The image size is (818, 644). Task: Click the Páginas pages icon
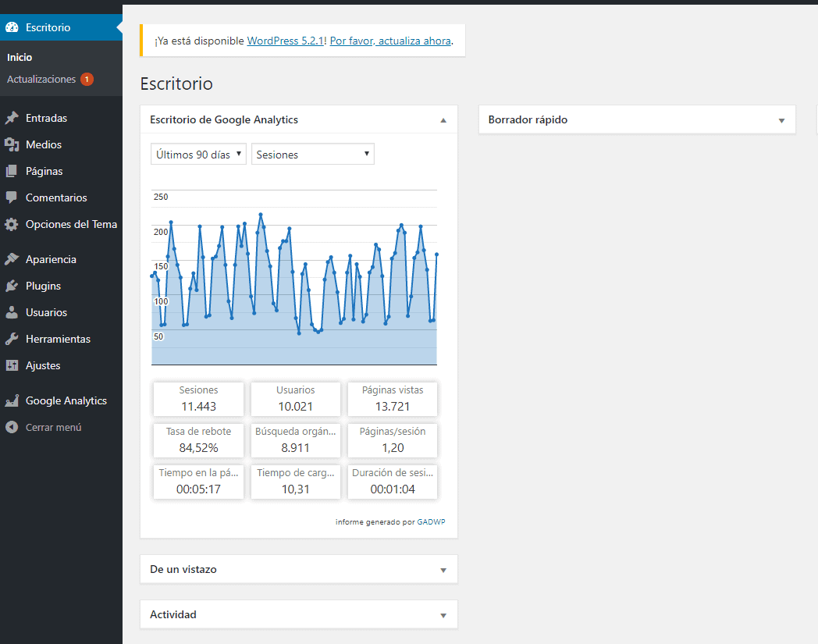(12, 172)
